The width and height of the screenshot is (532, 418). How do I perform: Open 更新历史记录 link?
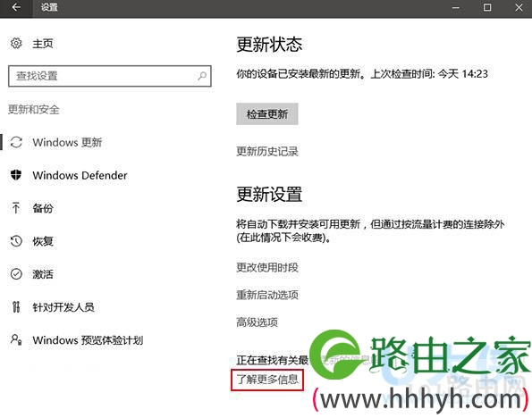[267, 151]
